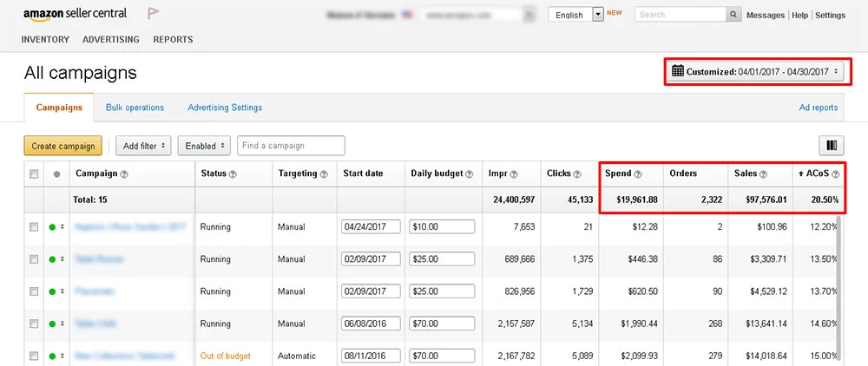Click the calendar icon in date range
The width and height of the screenshot is (868, 366).
click(678, 71)
